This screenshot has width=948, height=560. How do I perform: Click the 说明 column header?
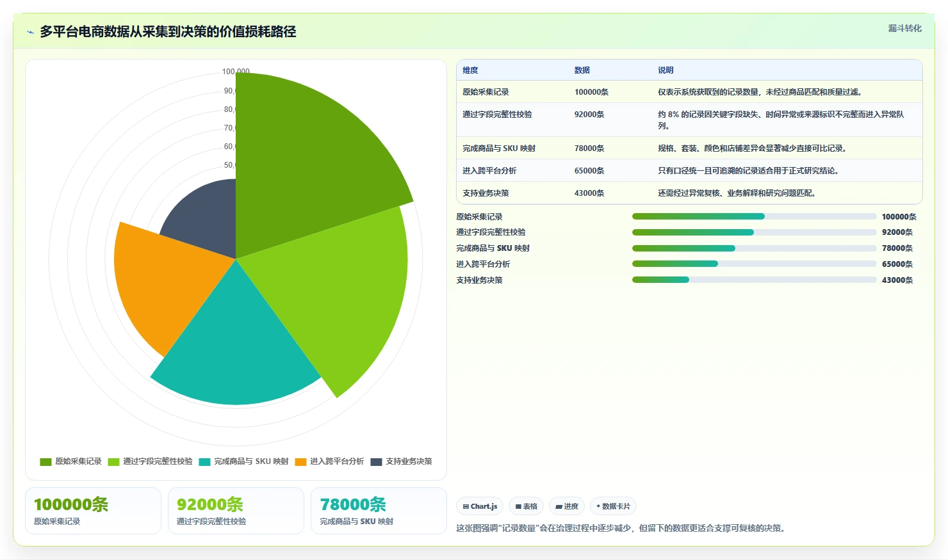coord(666,70)
